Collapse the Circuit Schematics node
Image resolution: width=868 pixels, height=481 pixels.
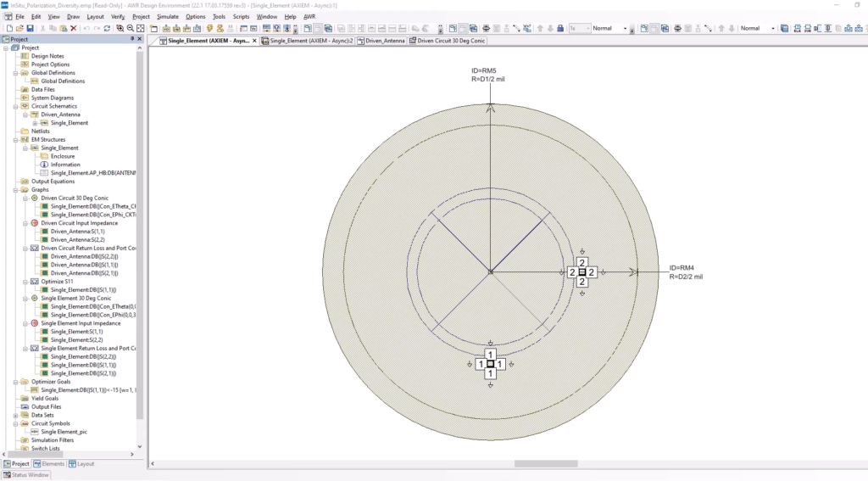[x=15, y=106]
